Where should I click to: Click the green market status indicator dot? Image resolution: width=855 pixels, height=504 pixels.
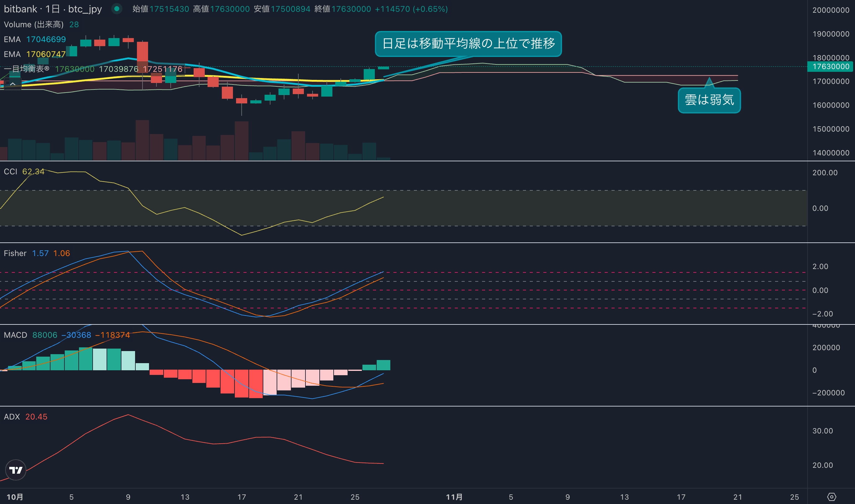click(116, 9)
